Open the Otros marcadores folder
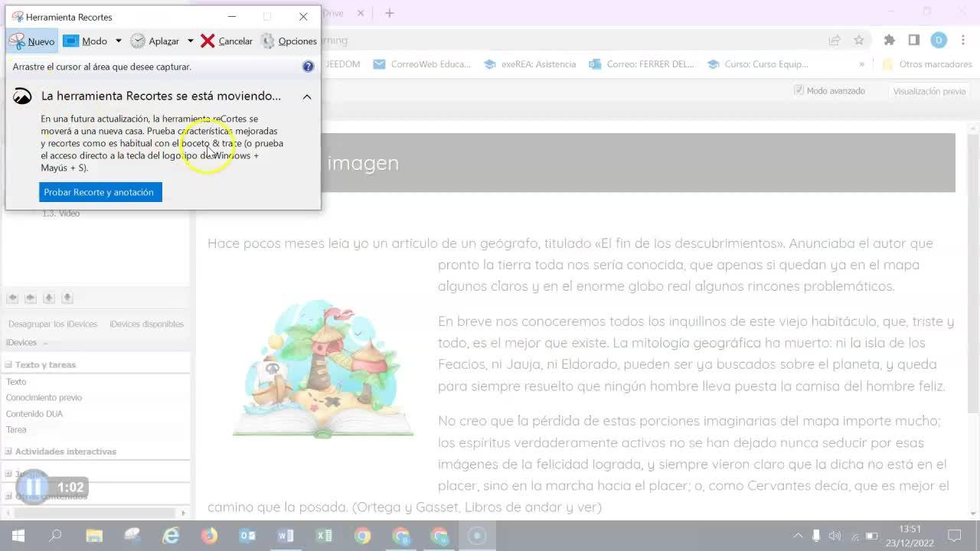The width and height of the screenshot is (980, 551). point(926,64)
